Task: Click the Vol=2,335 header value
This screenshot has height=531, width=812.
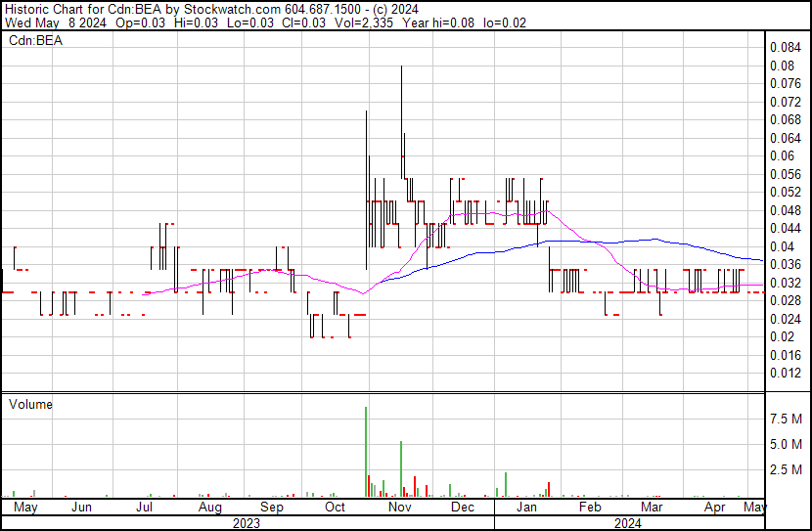Action: coord(364,22)
